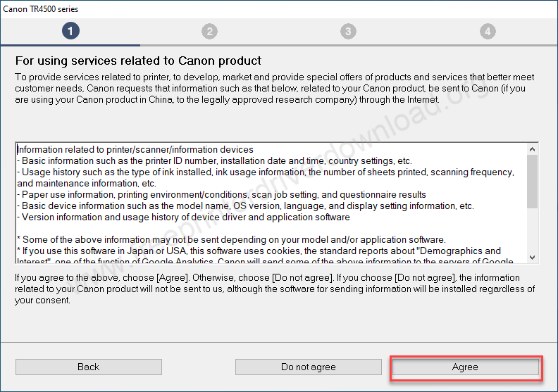Choose the Do not agree button

click(x=308, y=367)
